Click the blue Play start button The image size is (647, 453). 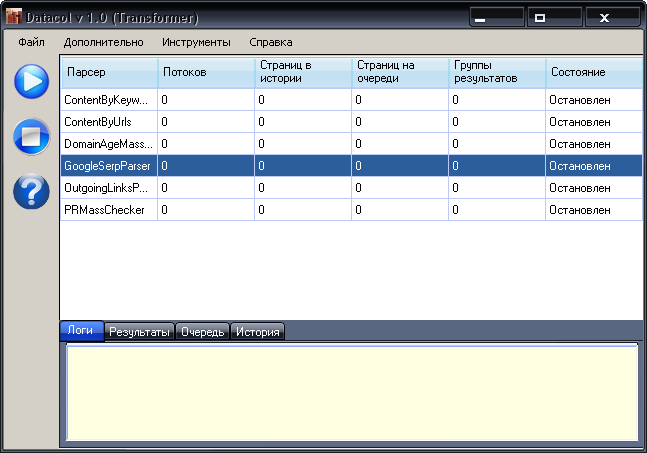point(31,81)
